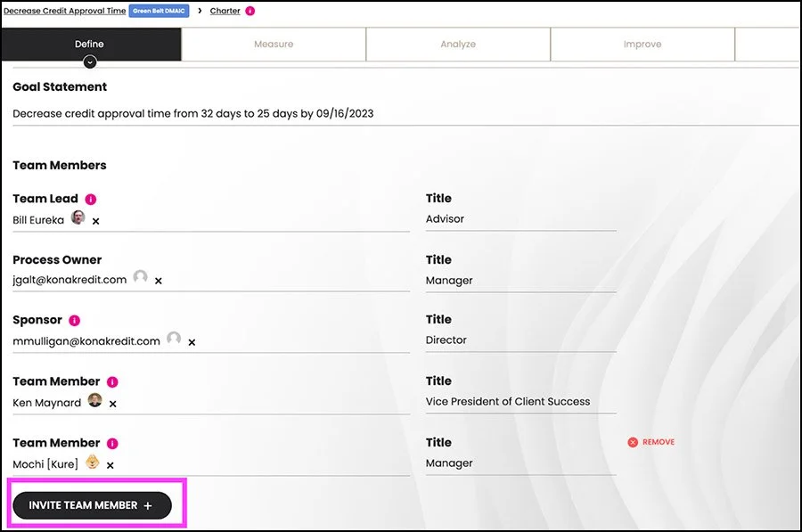
Task: Switch to the Analyze phase tab
Action: point(458,44)
